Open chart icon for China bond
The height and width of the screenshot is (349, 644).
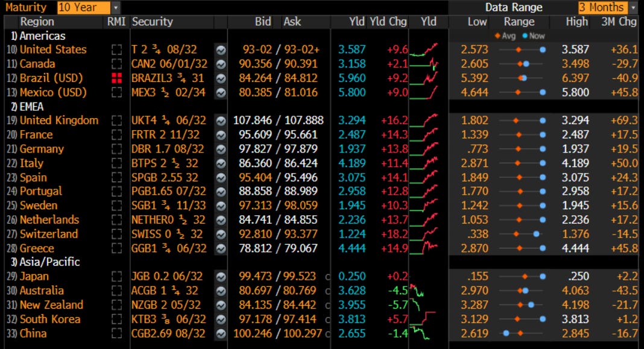[x=221, y=334]
